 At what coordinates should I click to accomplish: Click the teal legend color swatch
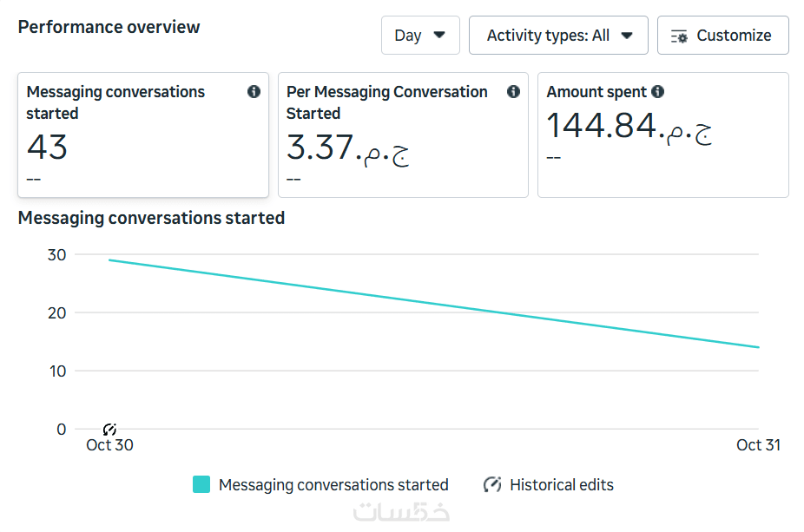click(x=201, y=484)
